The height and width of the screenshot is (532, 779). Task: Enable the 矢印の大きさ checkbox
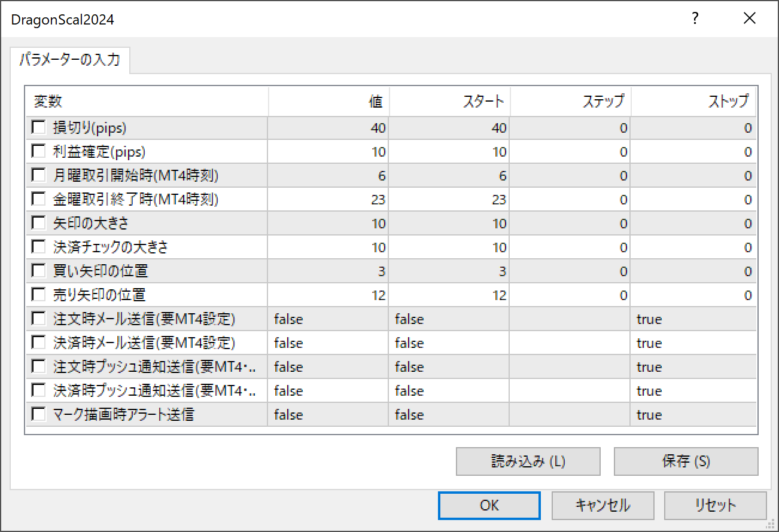(x=39, y=223)
